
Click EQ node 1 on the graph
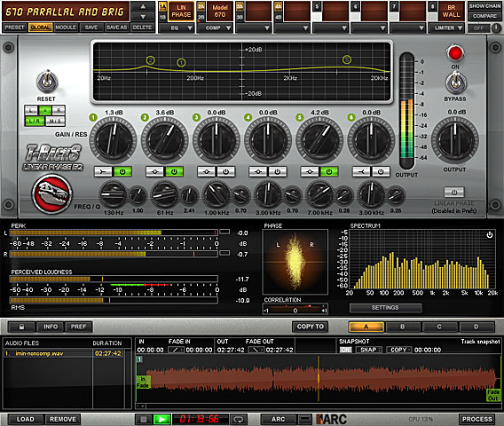click(x=181, y=62)
